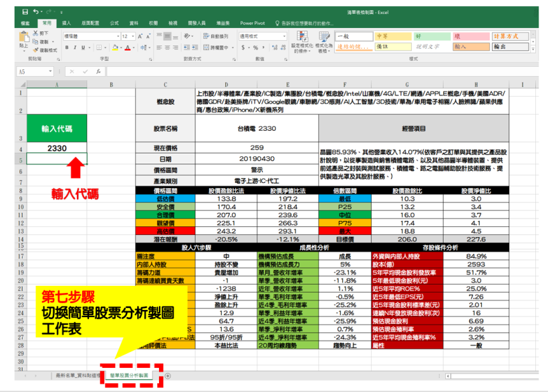548x392 pixels.
Task: Open the font name combo box
Action: click(92, 36)
